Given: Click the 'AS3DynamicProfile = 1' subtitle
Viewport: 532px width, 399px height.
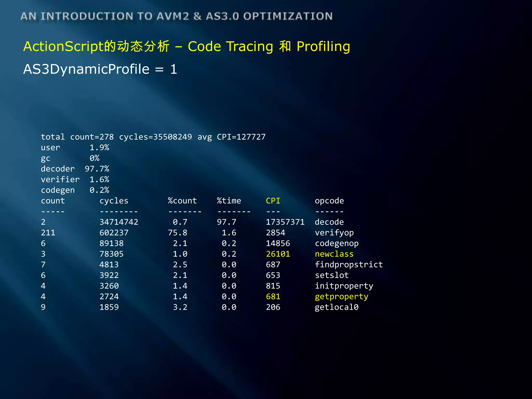Looking at the screenshot, I should click(x=100, y=69).
